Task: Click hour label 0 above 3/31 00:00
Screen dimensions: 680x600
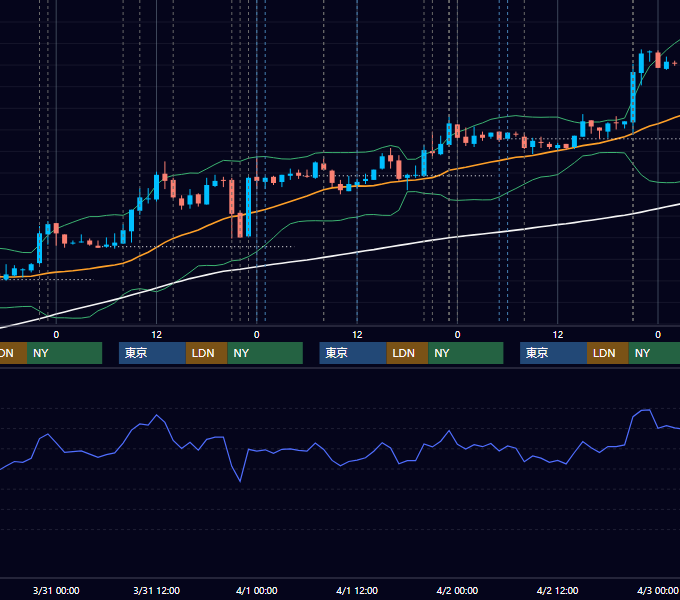Action: click(x=56, y=335)
